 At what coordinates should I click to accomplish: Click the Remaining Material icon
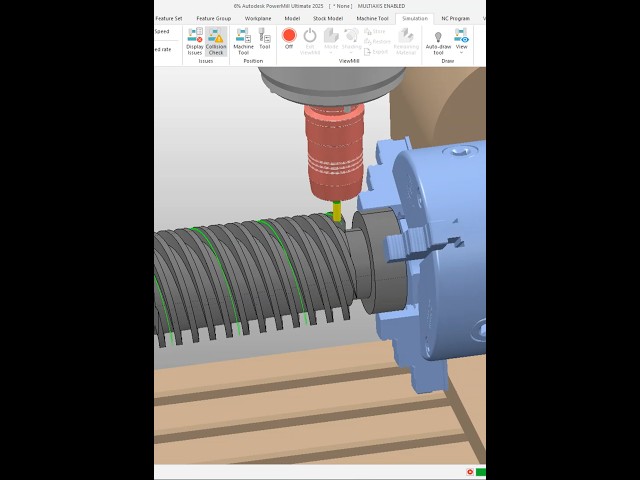click(406, 41)
